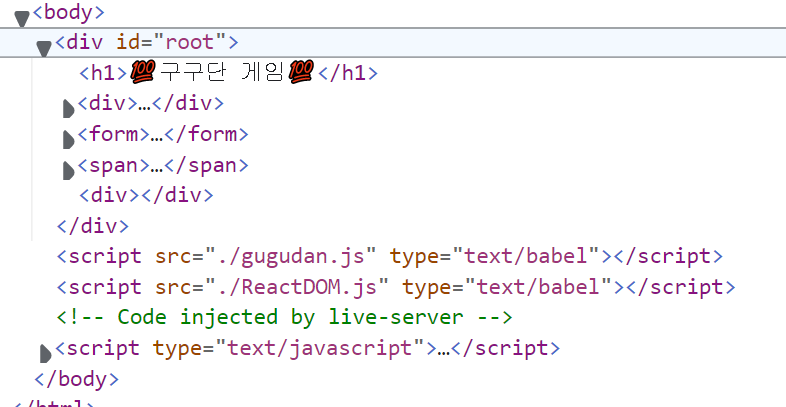This screenshot has width=786, height=407.
Task: Click the id attribute value "root"
Action: [x=190, y=43]
